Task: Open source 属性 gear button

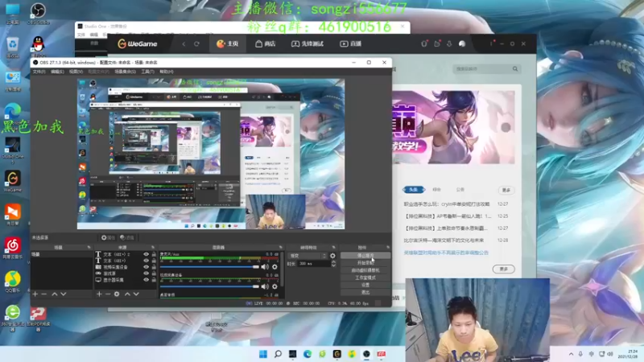Action: [x=108, y=237]
